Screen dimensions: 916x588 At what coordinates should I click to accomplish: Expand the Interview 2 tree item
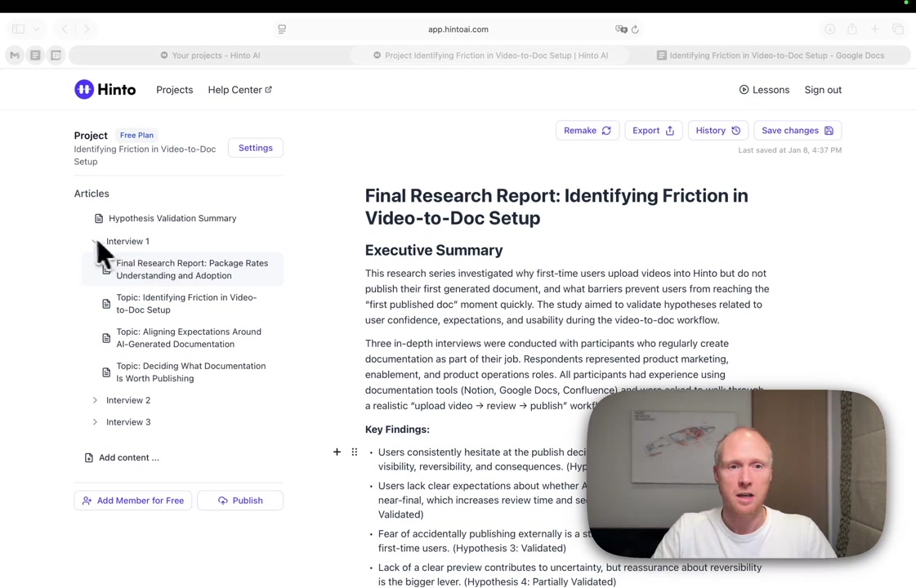(96, 400)
